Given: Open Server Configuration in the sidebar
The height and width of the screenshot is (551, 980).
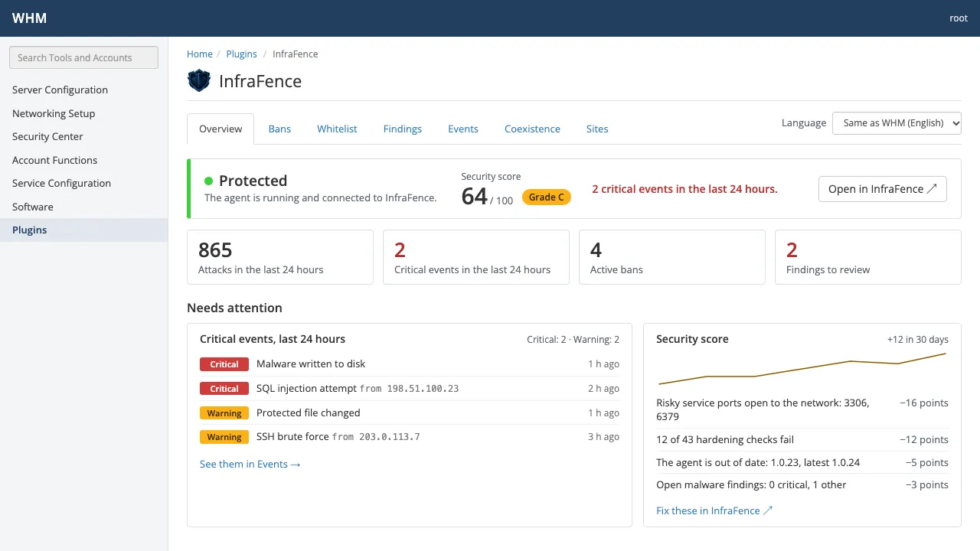Looking at the screenshot, I should pos(83,90).
